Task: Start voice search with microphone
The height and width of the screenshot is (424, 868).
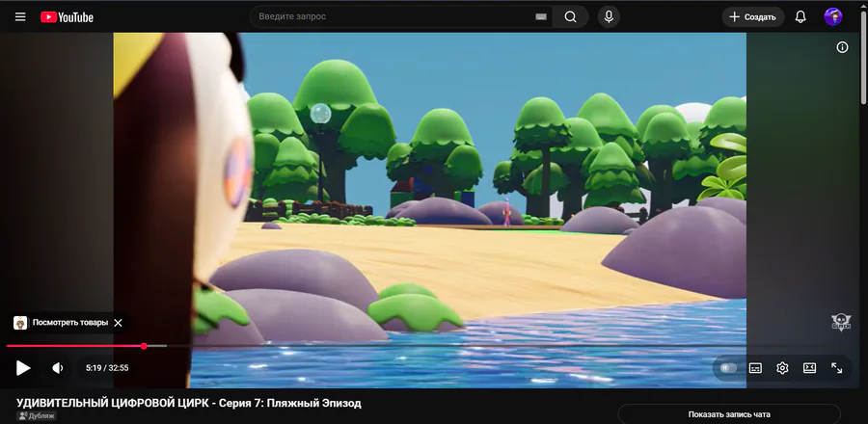Action: [x=609, y=16]
